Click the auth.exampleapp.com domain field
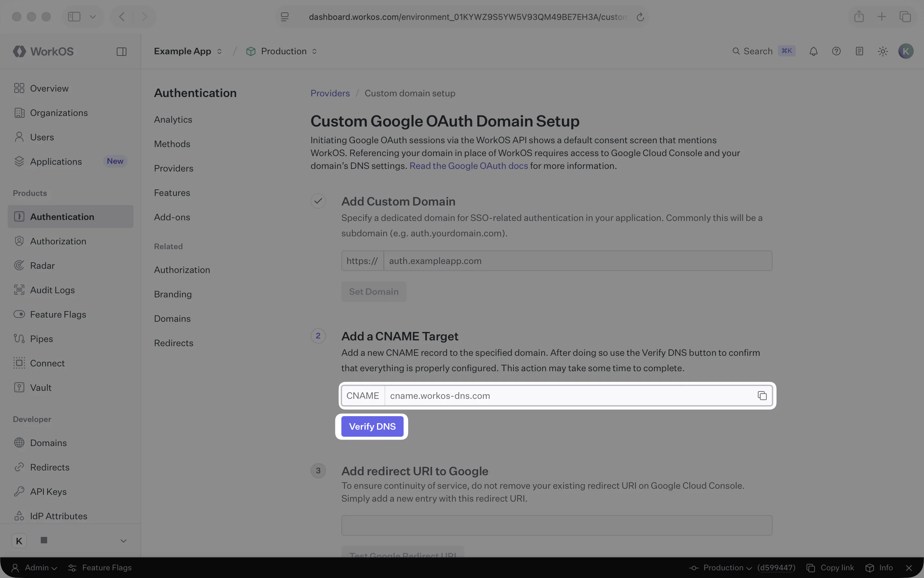 pyautogui.click(x=578, y=261)
